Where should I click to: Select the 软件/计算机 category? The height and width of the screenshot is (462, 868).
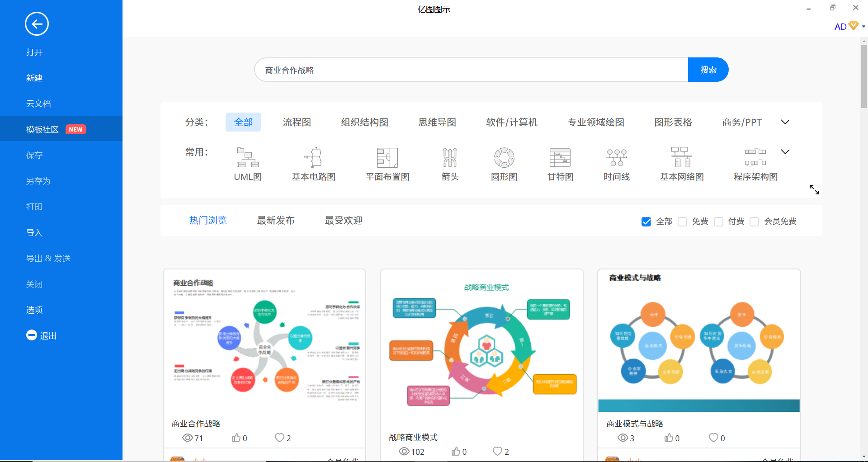(x=512, y=122)
